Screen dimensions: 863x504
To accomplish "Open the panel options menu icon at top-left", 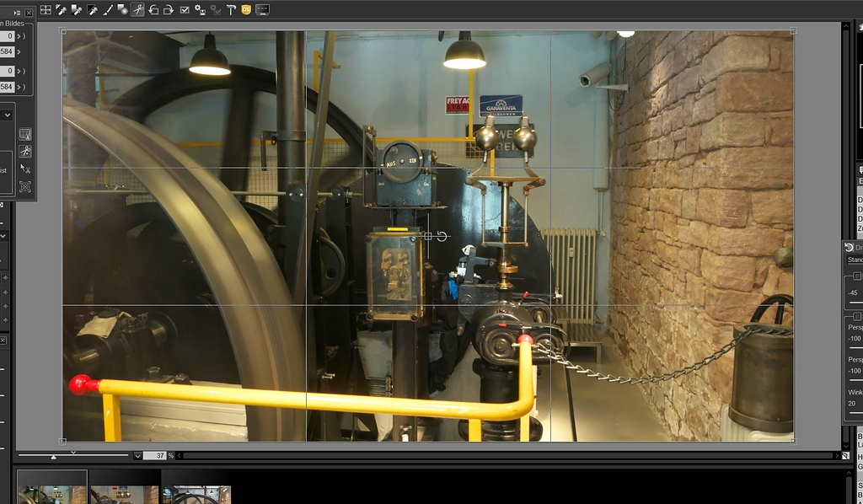I will 17,13.
